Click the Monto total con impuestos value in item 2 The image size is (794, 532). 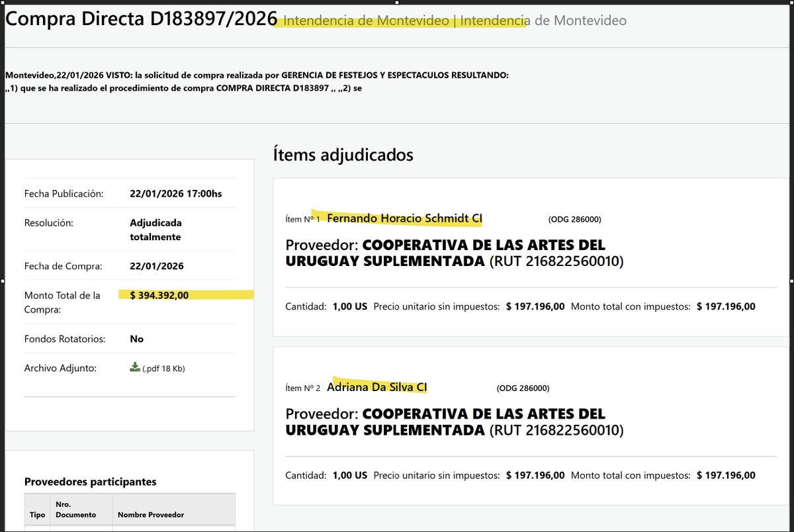tap(726, 475)
